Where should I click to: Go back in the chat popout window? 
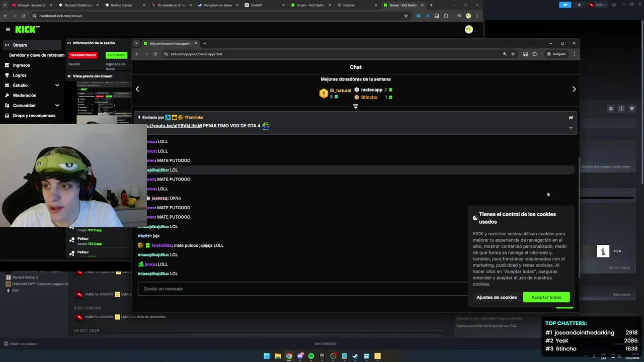[137, 54]
